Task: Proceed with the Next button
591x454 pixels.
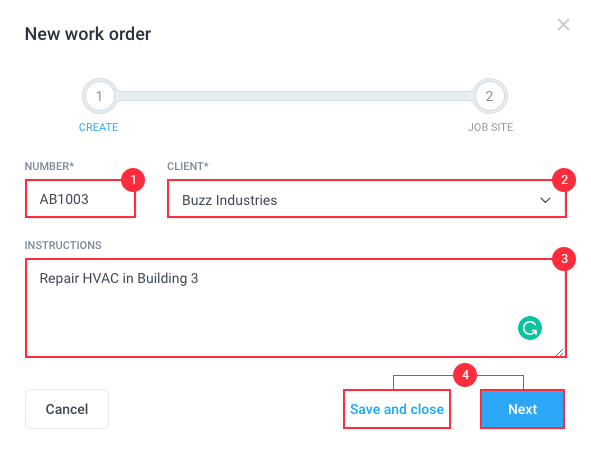Action: pos(522,409)
